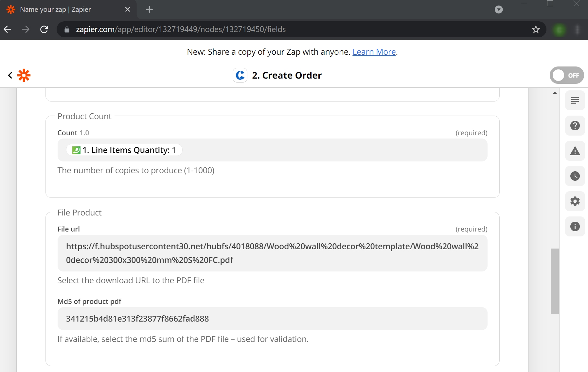
Task: Click the Count input field
Action: [272, 150]
